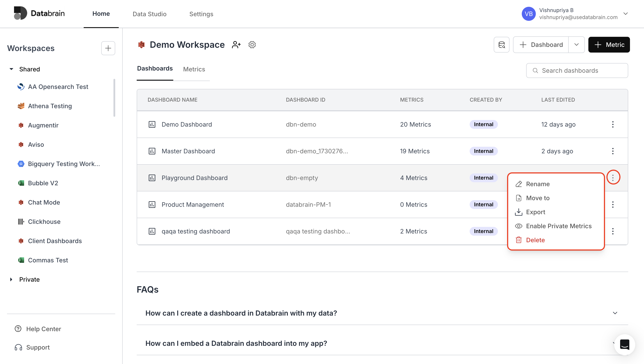Expand the Private workspaces section

[11, 279]
